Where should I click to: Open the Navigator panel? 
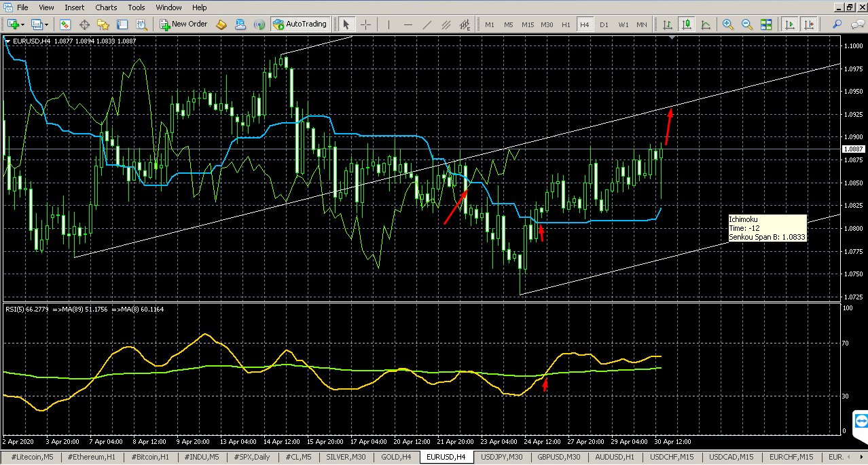[103, 24]
